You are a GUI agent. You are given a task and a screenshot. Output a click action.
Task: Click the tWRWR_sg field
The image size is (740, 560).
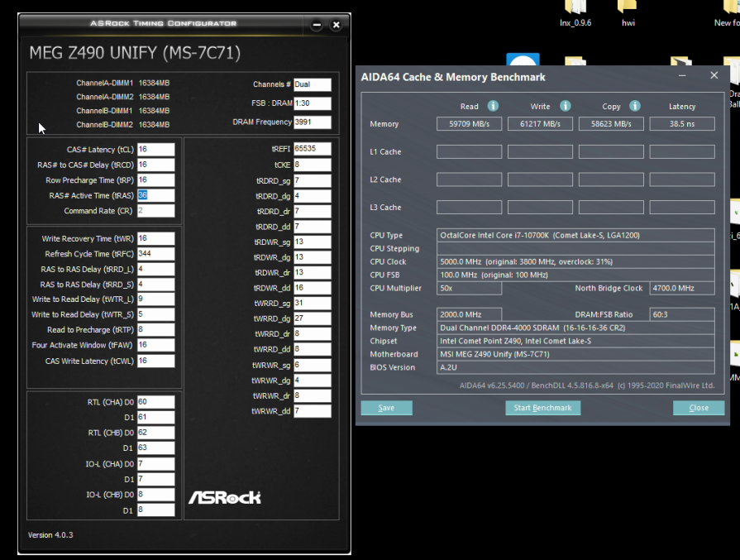point(313,365)
